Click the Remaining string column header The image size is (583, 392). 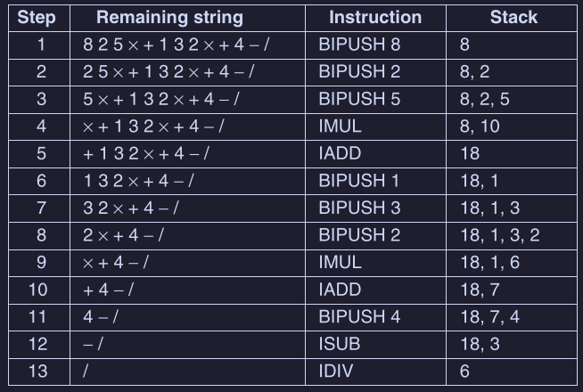pyautogui.click(x=169, y=17)
